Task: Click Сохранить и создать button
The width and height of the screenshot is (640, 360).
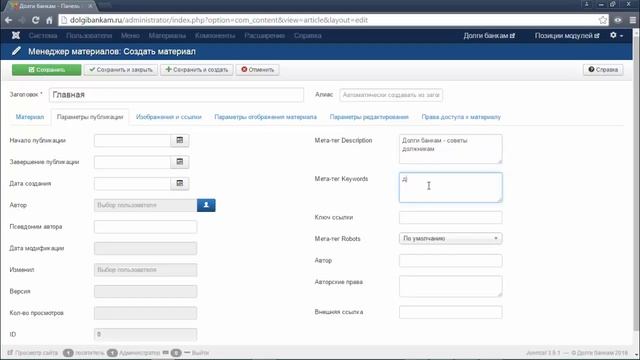Action: click(197, 70)
